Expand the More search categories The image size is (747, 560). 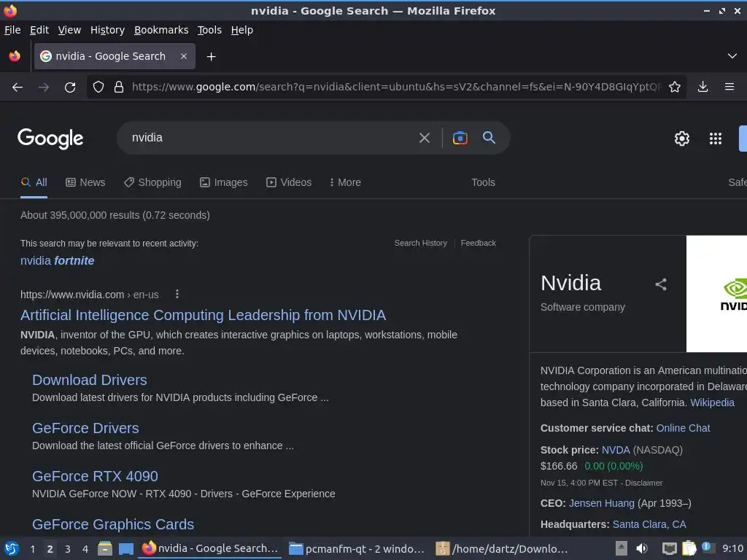point(345,182)
